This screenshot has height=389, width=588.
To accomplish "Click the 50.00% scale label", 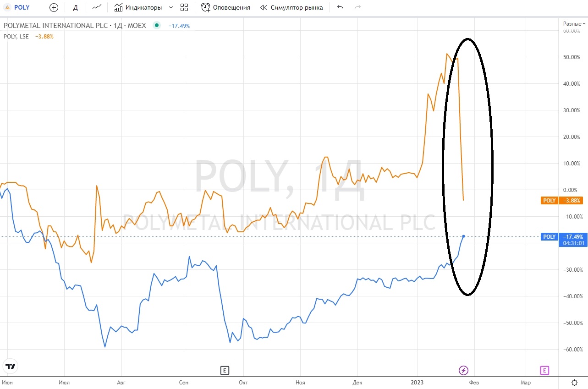I will 571,57.
